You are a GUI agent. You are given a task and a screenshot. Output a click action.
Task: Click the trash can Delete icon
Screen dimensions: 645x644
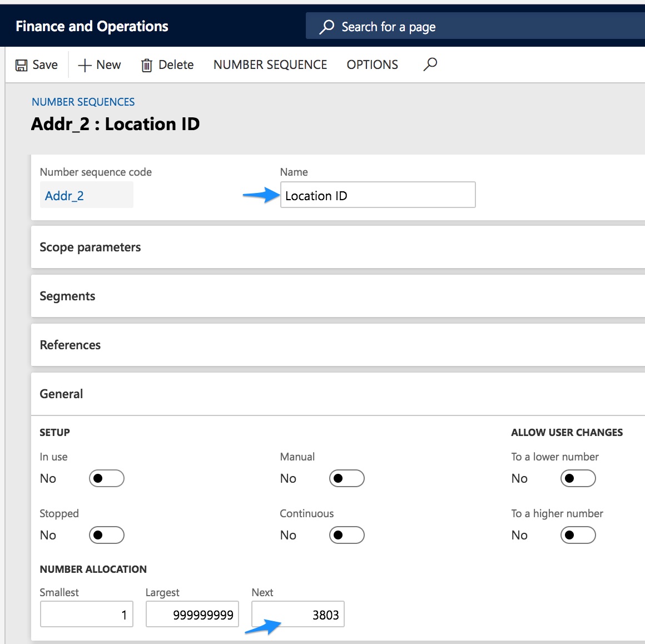point(147,65)
